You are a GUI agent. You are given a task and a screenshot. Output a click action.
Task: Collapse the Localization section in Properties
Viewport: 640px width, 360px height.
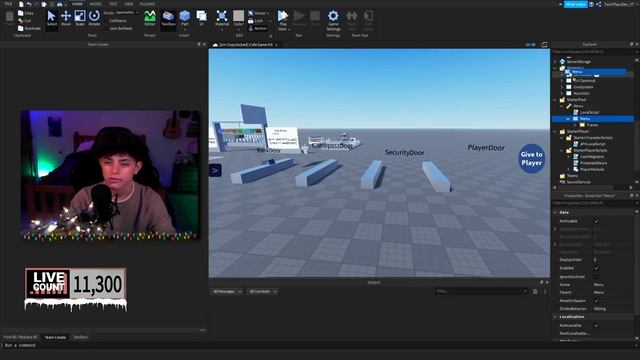click(555, 317)
